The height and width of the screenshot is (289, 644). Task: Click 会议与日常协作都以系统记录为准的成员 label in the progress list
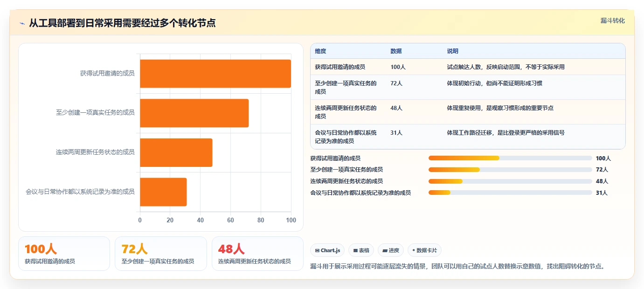(x=360, y=193)
